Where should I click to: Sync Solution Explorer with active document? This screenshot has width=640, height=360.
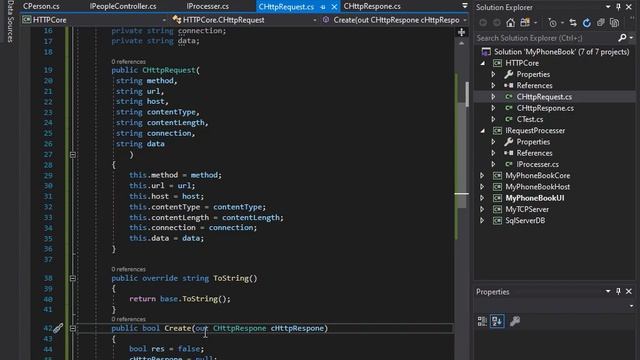point(573,23)
